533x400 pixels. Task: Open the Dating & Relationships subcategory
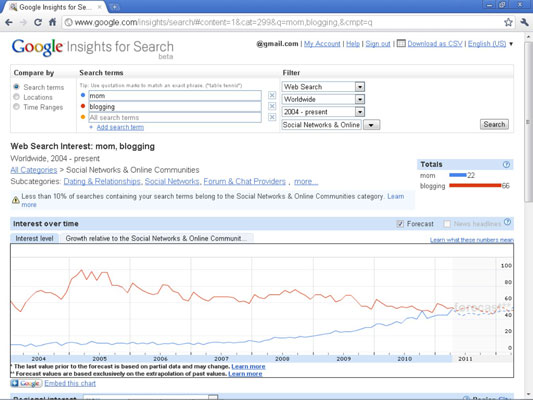102,181
